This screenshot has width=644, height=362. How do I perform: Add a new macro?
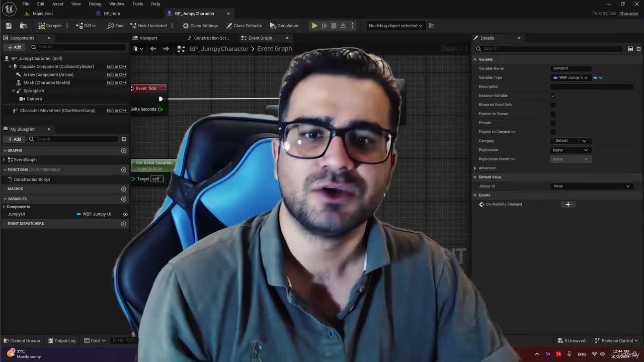point(124,189)
